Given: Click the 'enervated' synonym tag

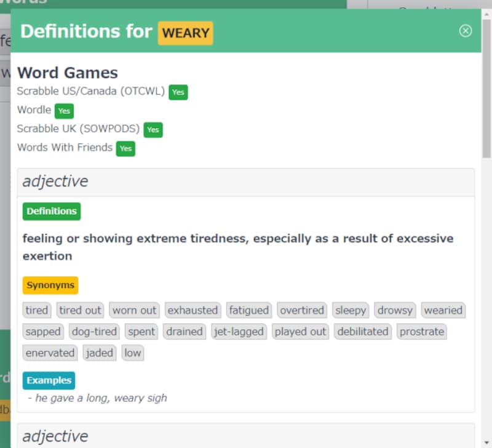Looking at the screenshot, I should (x=50, y=353).
